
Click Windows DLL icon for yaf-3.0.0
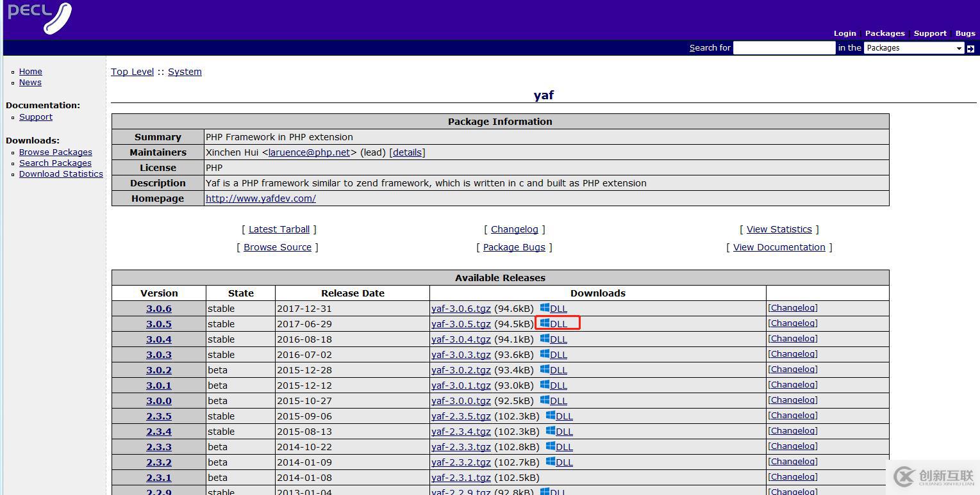[x=545, y=400]
